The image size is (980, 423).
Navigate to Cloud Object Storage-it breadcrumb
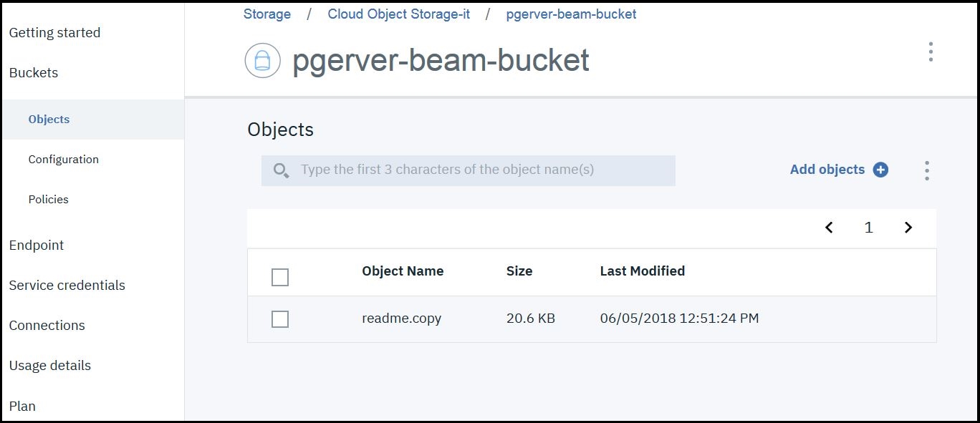(399, 14)
